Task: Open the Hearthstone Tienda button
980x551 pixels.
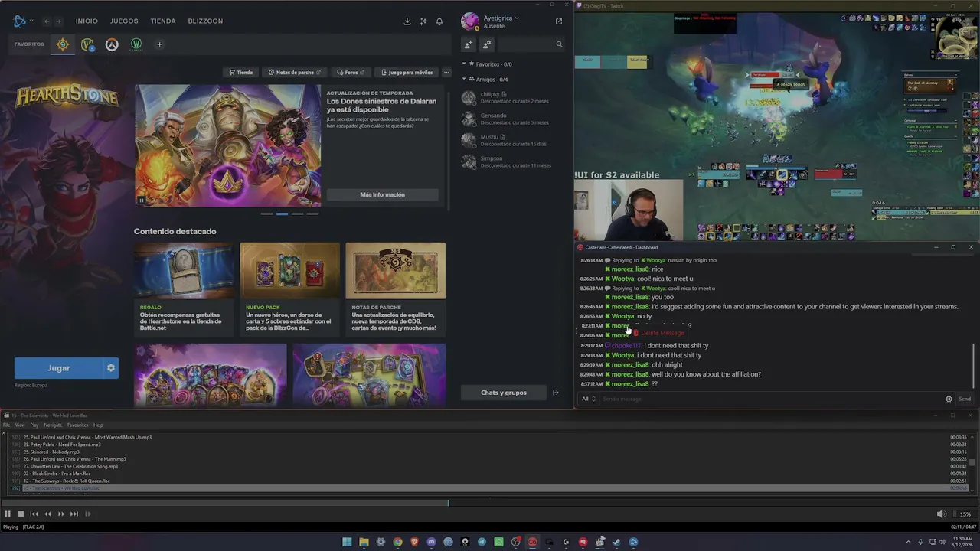Action: click(241, 73)
